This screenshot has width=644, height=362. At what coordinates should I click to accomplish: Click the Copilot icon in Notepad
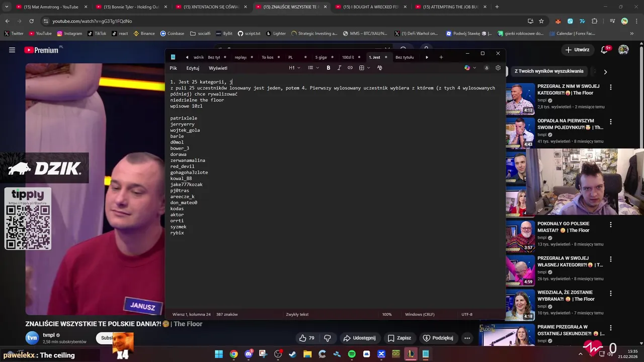tap(467, 68)
